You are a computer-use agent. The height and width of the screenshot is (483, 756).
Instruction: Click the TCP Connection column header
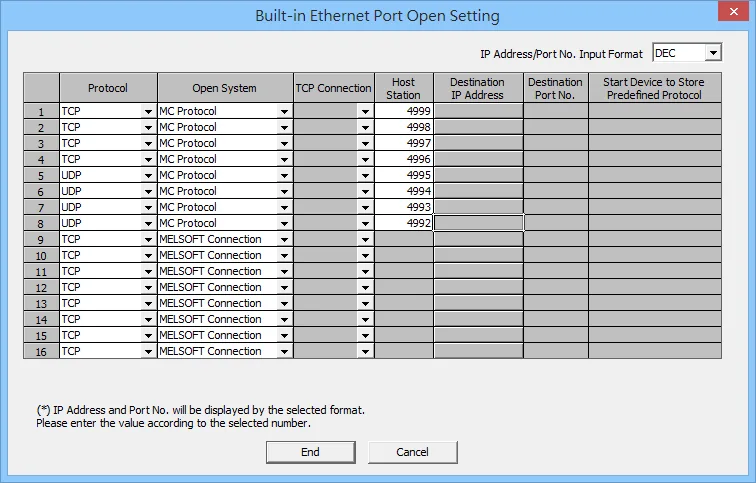(x=334, y=88)
